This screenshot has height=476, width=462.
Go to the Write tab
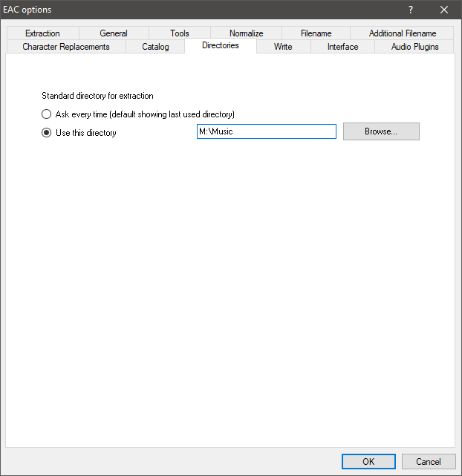click(283, 47)
